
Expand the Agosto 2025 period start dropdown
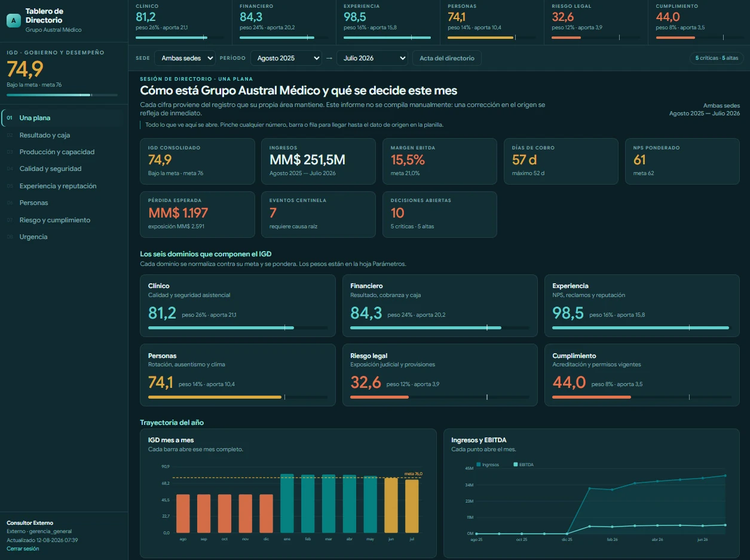(286, 58)
